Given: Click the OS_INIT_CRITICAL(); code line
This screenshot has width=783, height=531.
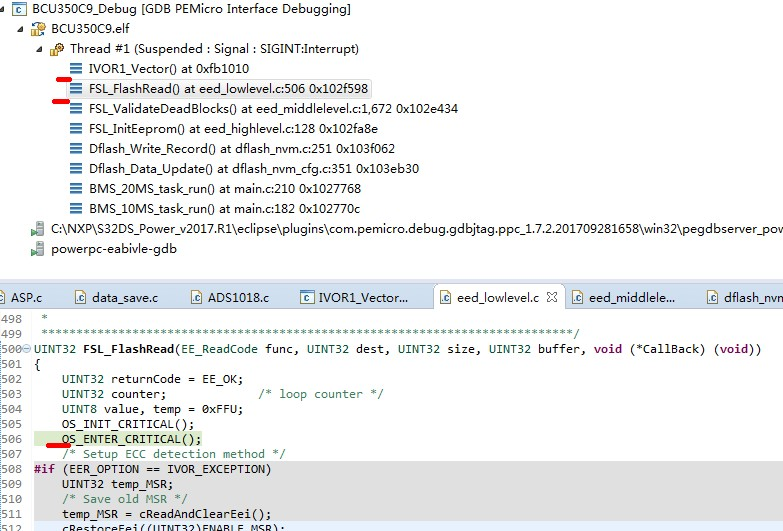Looking at the screenshot, I should 128,424.
